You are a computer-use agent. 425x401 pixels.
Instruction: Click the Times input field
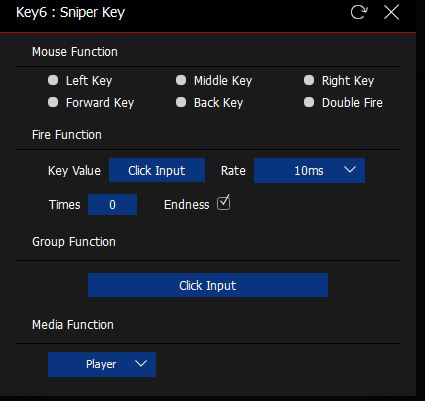112,205
